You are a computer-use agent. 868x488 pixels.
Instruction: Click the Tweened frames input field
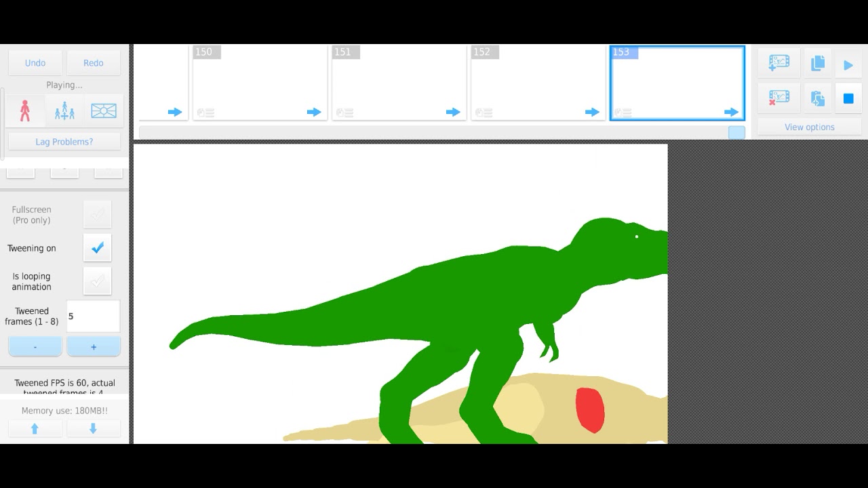pyautogui.click(x=94, y=317)
